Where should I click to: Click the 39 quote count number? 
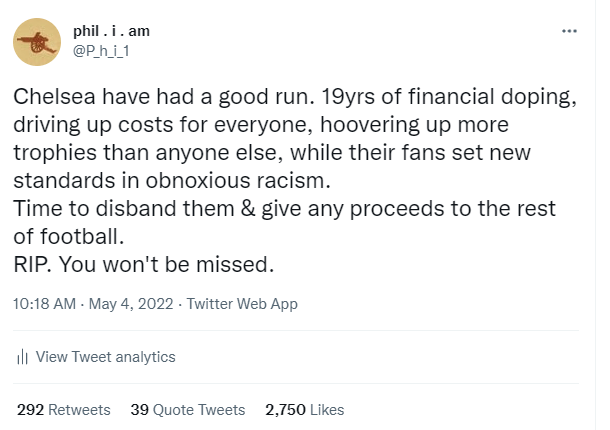[x=140, y=410]
